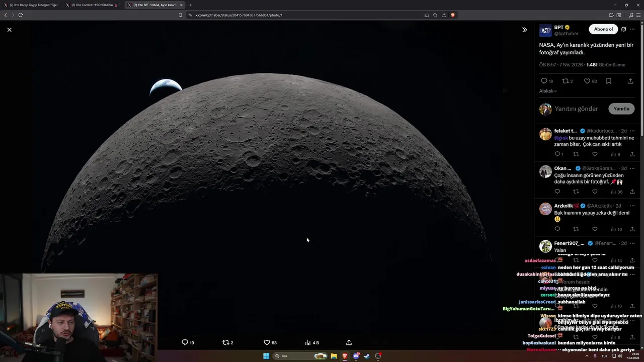Share Okan's comment

point(632,192)
